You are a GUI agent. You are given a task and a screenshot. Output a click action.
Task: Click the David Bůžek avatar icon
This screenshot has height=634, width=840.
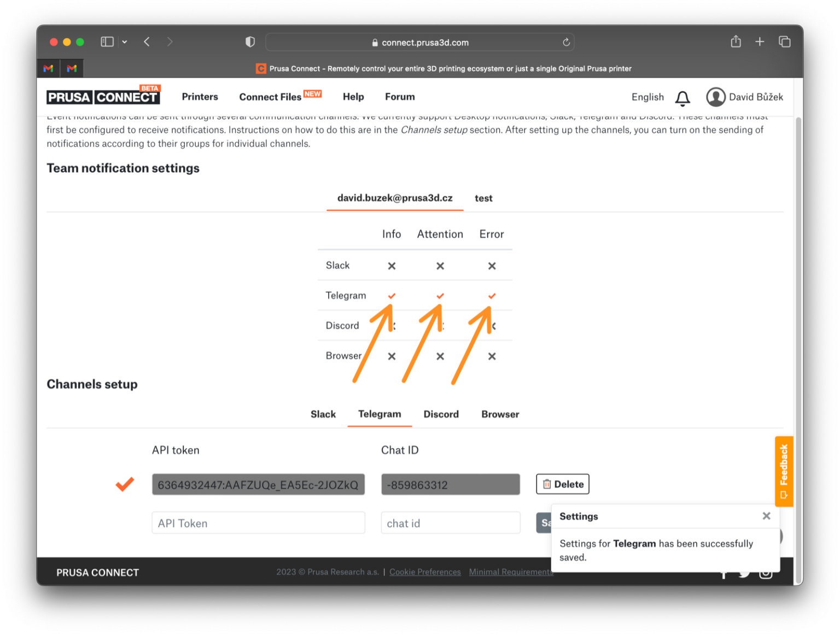click(x=716, y=97)
